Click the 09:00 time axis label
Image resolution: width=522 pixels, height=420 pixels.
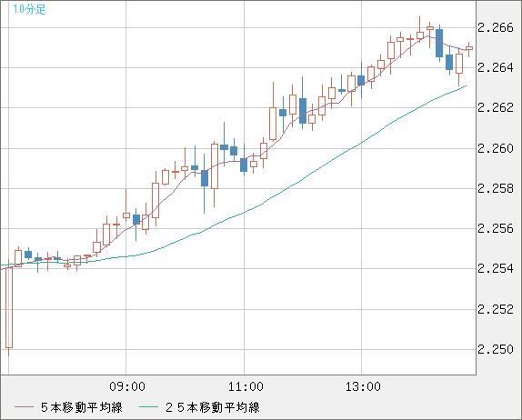(x=127, y=386)
